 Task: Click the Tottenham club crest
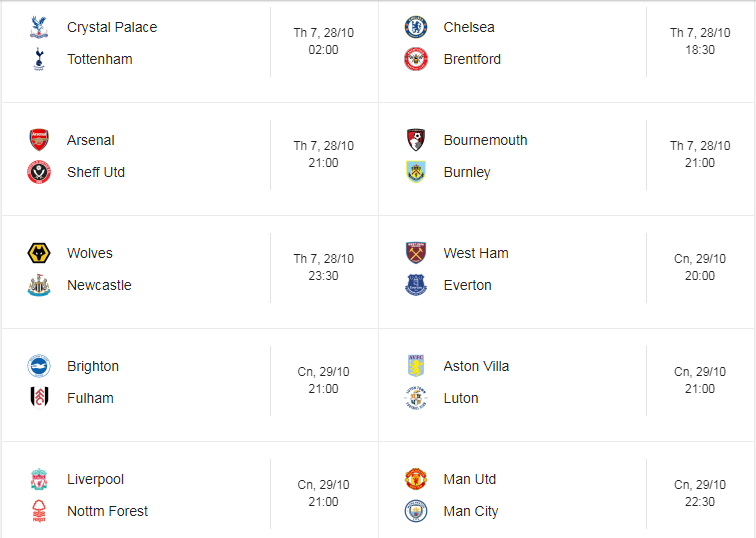[x=39, y=59]
